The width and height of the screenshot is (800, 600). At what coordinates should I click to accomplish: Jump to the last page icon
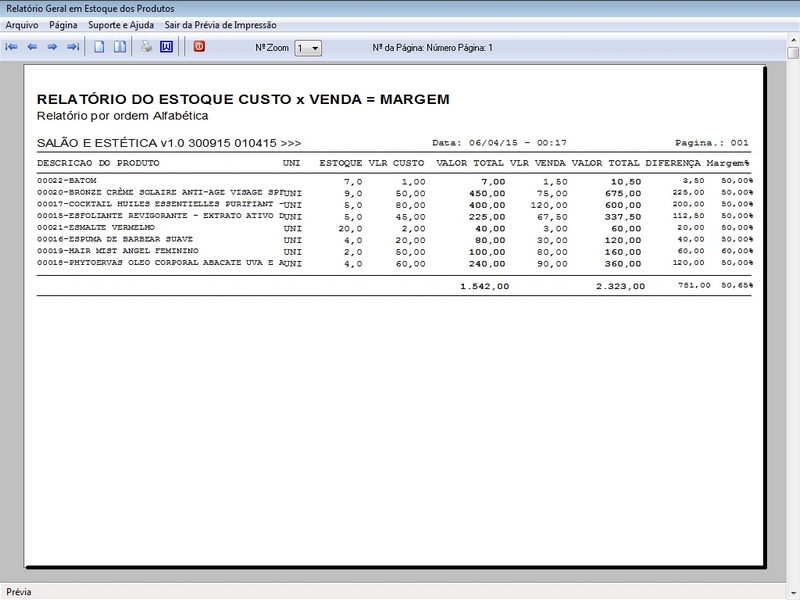[x=72, y=47]
